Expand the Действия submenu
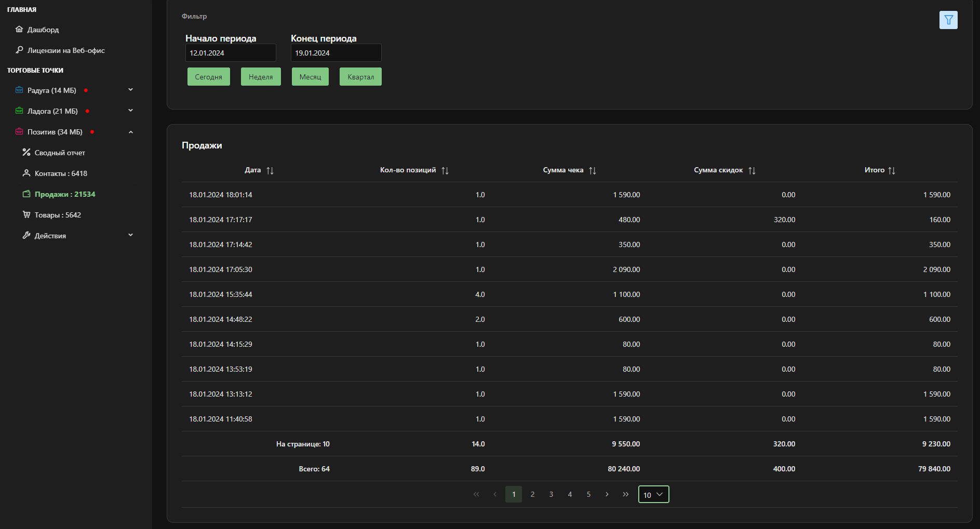This screenshot has width=980, height=529. point(130,235)
